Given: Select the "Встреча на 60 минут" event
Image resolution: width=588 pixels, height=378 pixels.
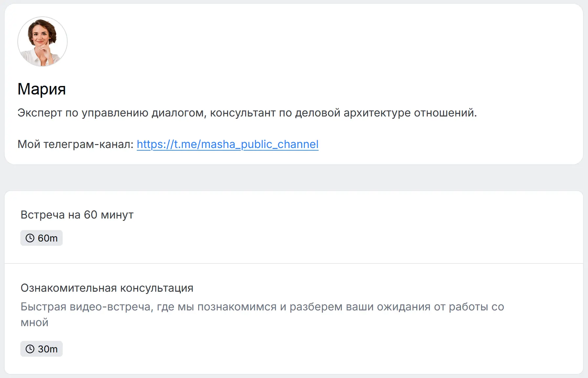Looking at the screenshot, I should 77,215.
